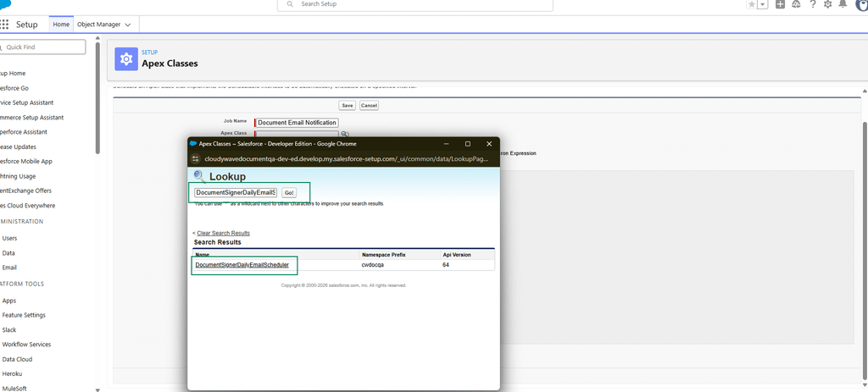The image size is (868, 392).
Task: Expand Workflow Services in the sidebar
Action: point(26,345)
